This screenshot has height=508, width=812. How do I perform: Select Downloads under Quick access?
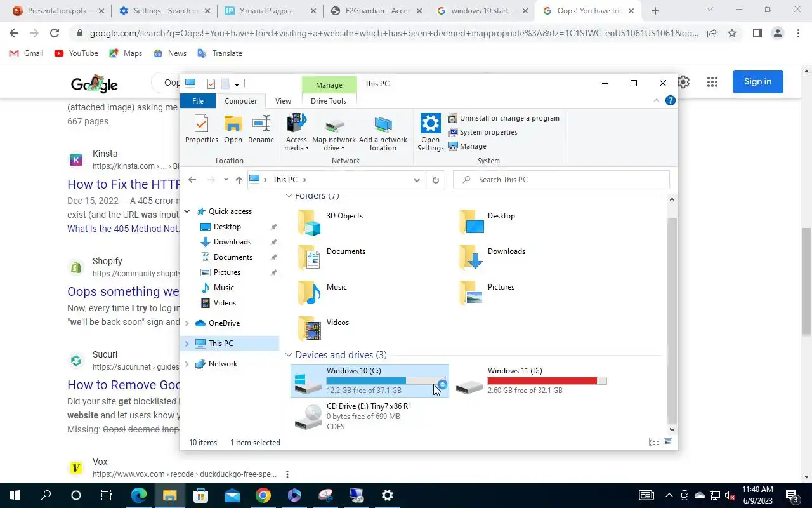click(x=232, y=242)
